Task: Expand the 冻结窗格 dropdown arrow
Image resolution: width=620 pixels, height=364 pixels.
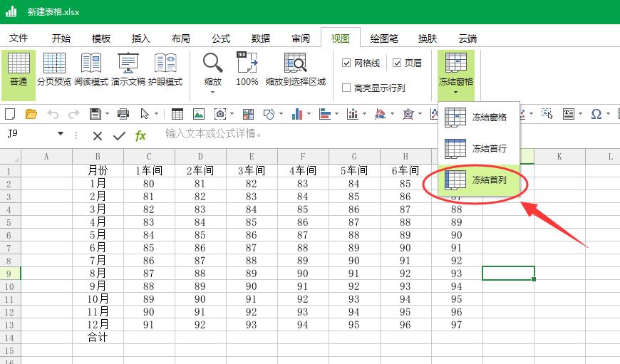Action: tap(456, 93)
